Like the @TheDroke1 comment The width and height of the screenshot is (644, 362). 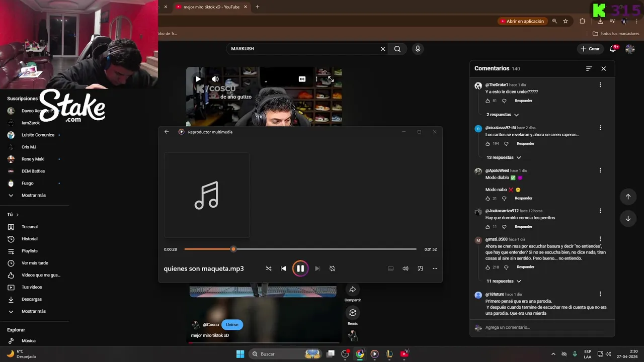488,101
